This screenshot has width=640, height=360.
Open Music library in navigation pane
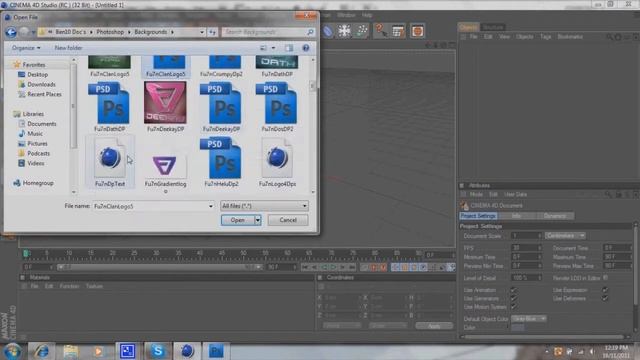click(x=35, y=133)
